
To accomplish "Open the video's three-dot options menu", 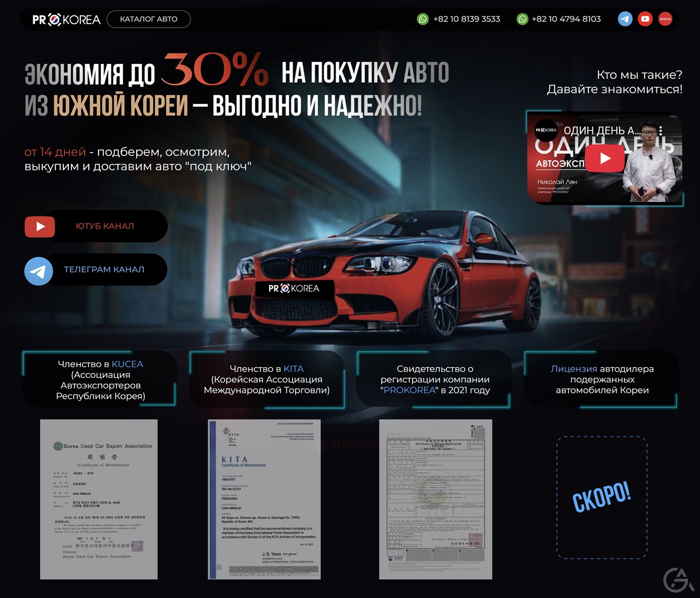I will pos(661,131).
